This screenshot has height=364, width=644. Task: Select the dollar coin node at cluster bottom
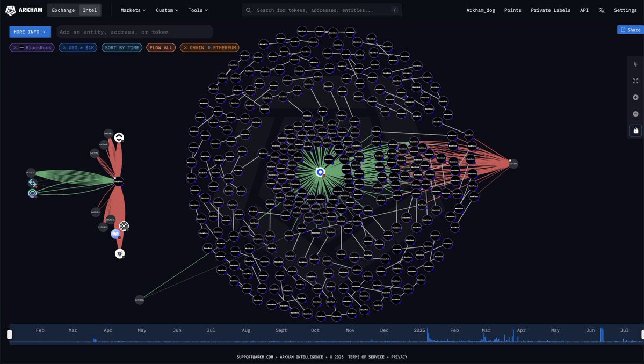click(x=120, y=253)
